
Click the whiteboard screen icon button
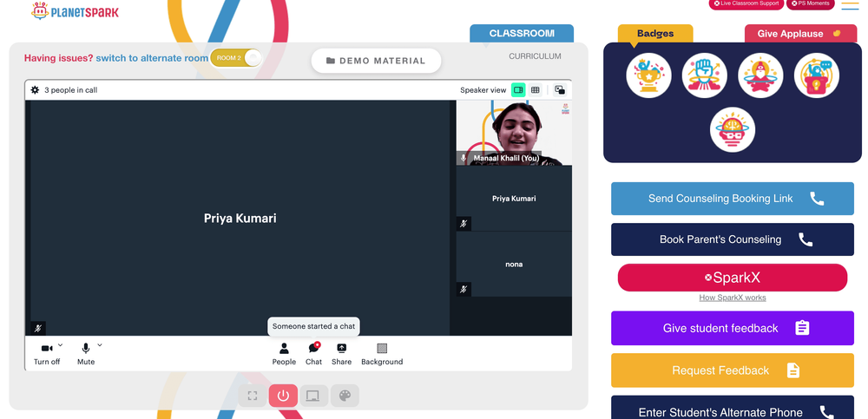coord(313,396)
